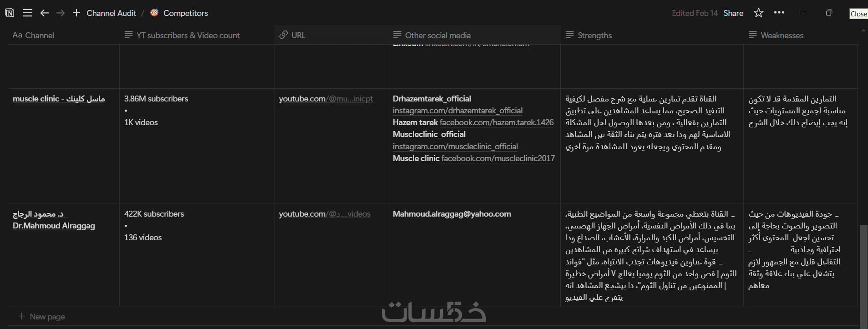The width and height of the screenshot is (868, 329).
Task: Select the 136 videos text
Action: pyautogui.click(x=143, y=238)
